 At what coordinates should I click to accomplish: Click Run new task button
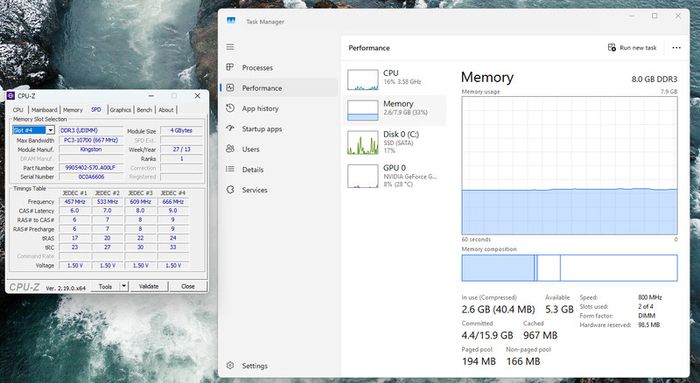(x=632, y=47)
